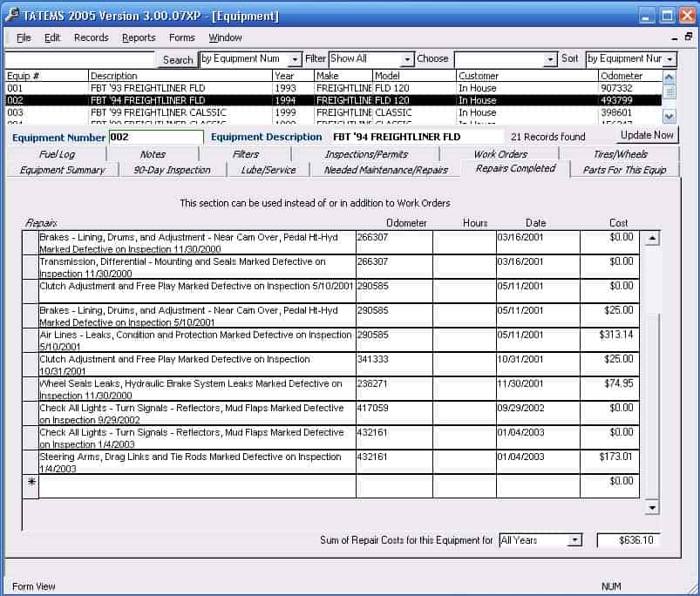Switch to the 90-Day Inspection tab
The image size is (700, 596).
[x=172, y=170]
